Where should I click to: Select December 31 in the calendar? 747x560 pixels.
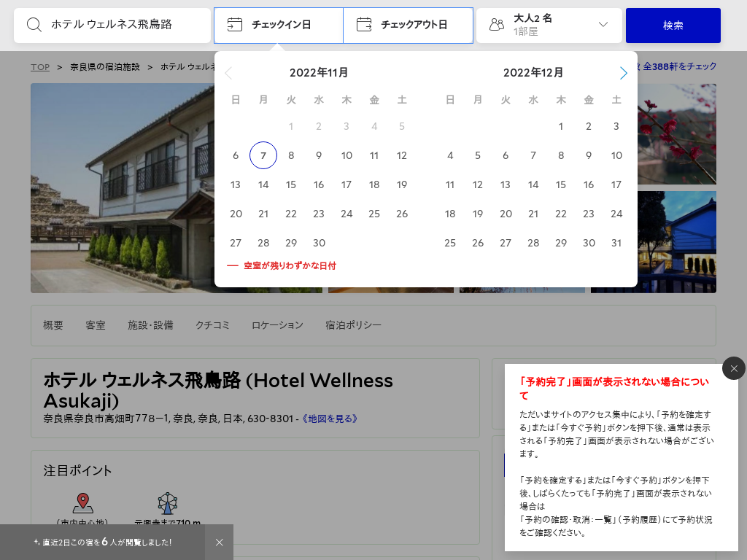[616, 243]
